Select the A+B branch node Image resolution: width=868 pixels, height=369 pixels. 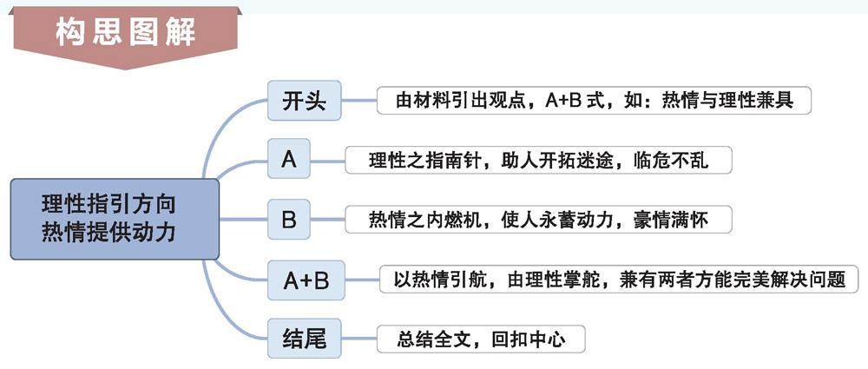click(x=305, y=280)
